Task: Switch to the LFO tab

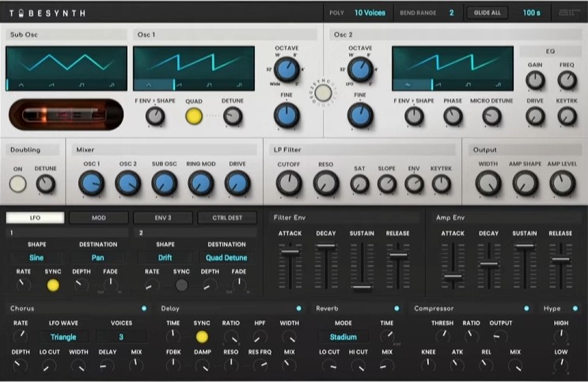Action: coord(35,217)
